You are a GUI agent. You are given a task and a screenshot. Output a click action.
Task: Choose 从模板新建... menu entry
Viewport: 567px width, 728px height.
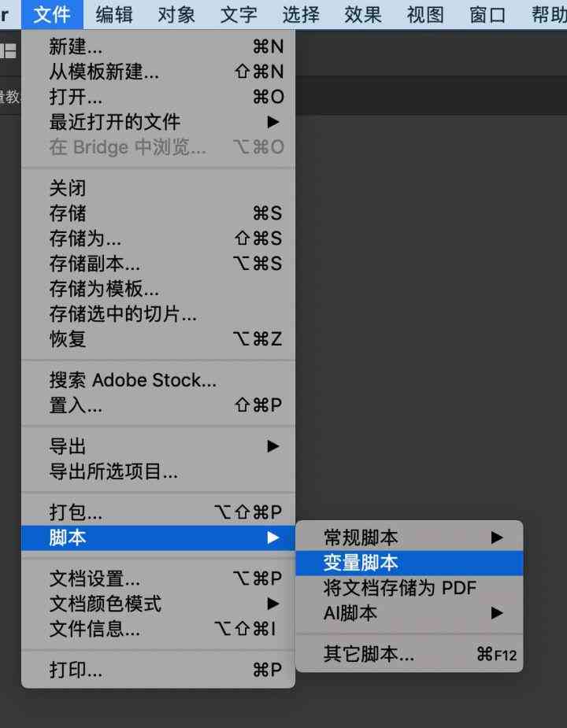coord(158,72)
